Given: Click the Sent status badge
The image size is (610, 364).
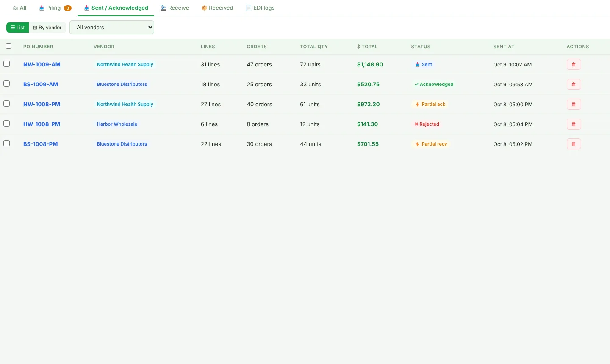Looking at the screenshot, I should point(424,65).
